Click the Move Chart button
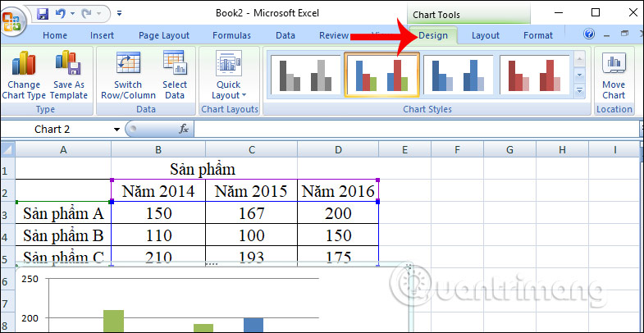The width and height of the screenshot is (644, 333). (614, 75)
